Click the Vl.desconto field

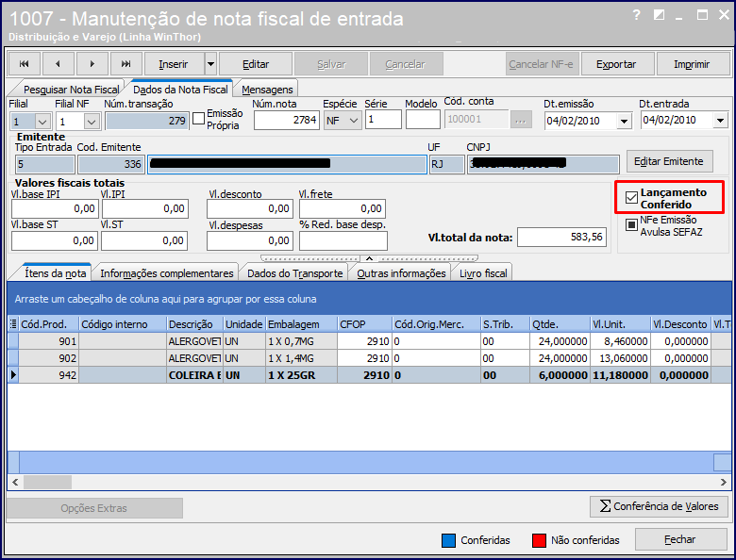(x=250, y=208)
